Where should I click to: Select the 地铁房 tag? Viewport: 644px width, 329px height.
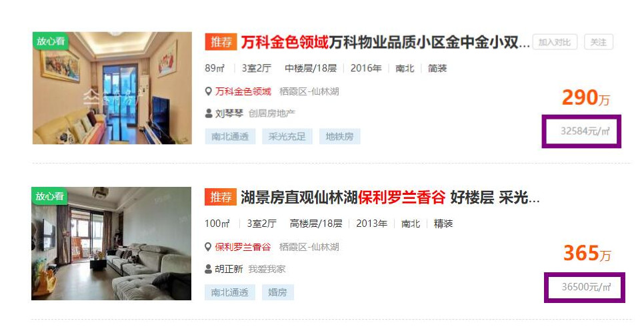click(339, 137)
